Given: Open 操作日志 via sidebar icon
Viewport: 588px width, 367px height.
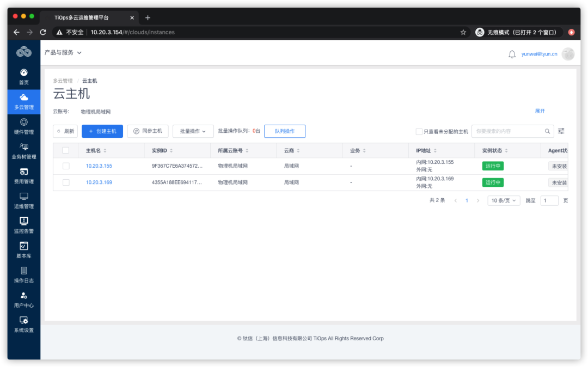Looking at the screenshot, I should (23, 275).
